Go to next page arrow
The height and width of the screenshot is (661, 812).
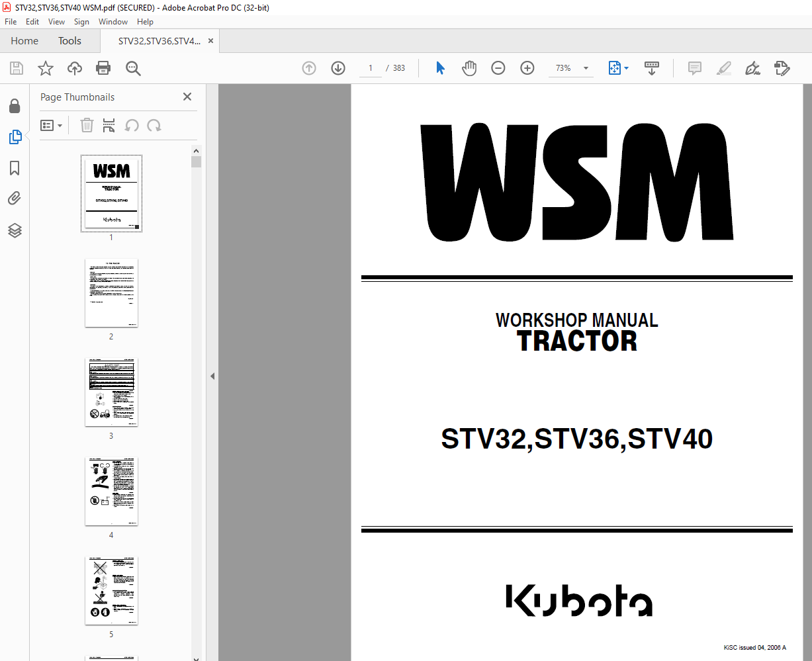pyautogui.click(x=338, y=68)
